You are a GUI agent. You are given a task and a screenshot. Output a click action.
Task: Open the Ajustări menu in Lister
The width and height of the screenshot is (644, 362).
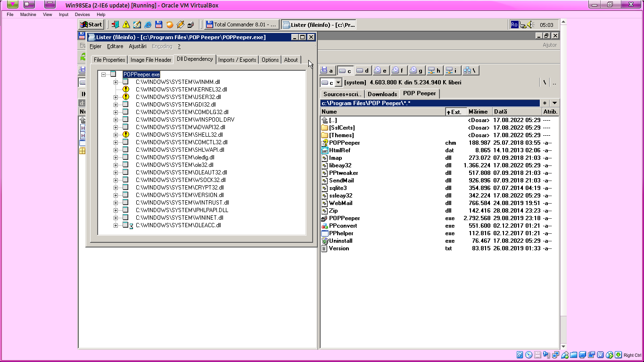[138, 46]
